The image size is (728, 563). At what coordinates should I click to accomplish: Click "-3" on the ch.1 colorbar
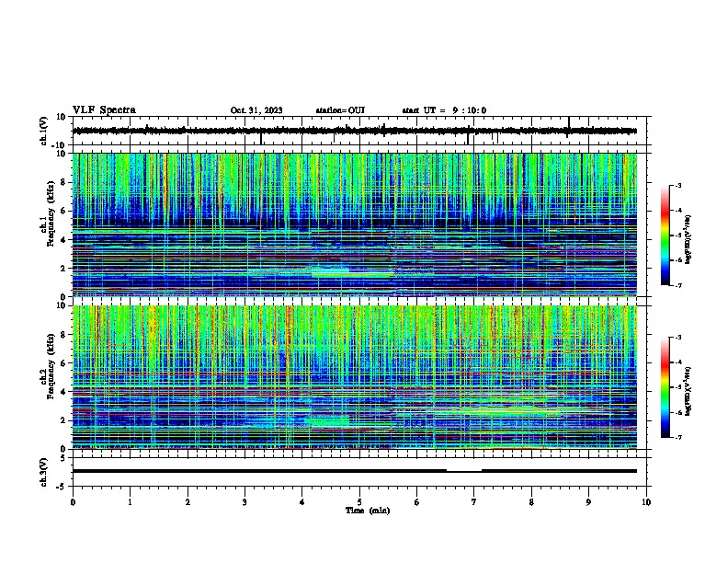pyautogui.click(x=677, y=186)
